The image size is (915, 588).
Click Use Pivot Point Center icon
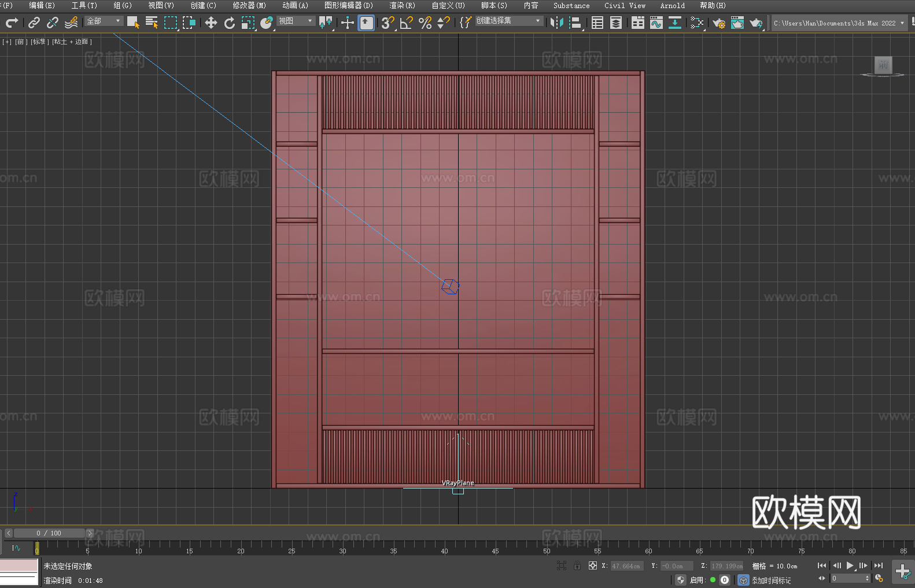click(x=326, y=23)
